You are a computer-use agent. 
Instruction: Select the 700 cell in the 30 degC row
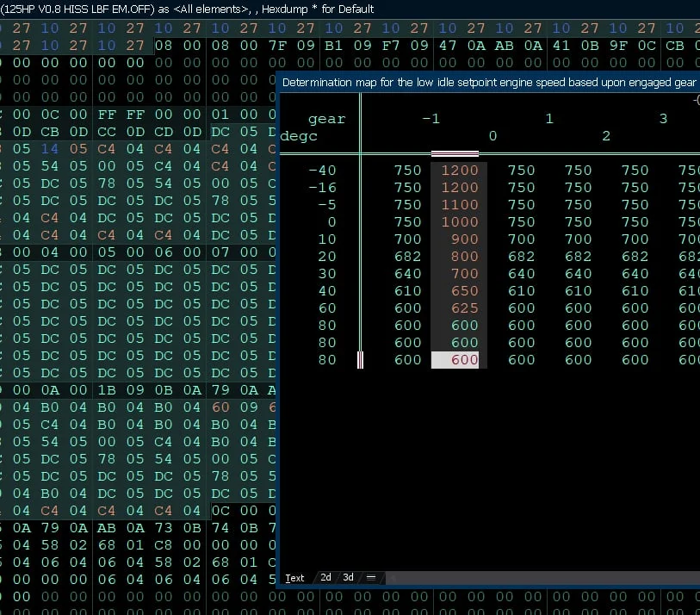[464, 274]
